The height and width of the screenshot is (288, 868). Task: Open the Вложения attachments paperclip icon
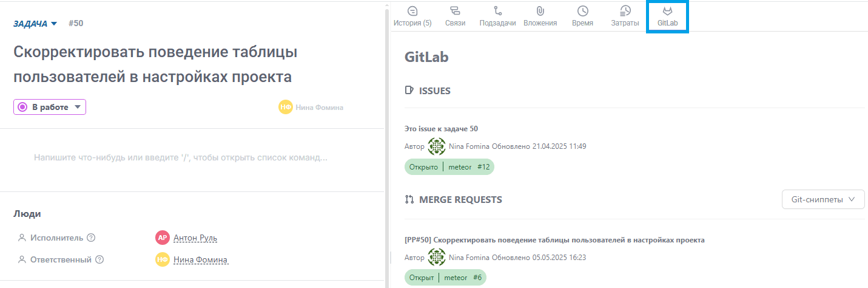coord(540,10)
